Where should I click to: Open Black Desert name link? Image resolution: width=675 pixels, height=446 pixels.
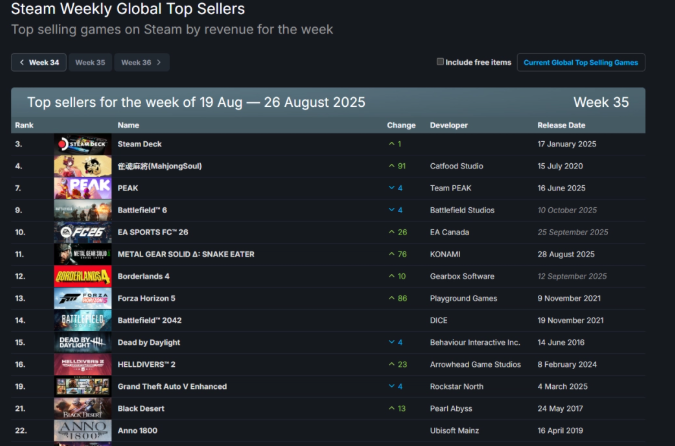(141, 409)
